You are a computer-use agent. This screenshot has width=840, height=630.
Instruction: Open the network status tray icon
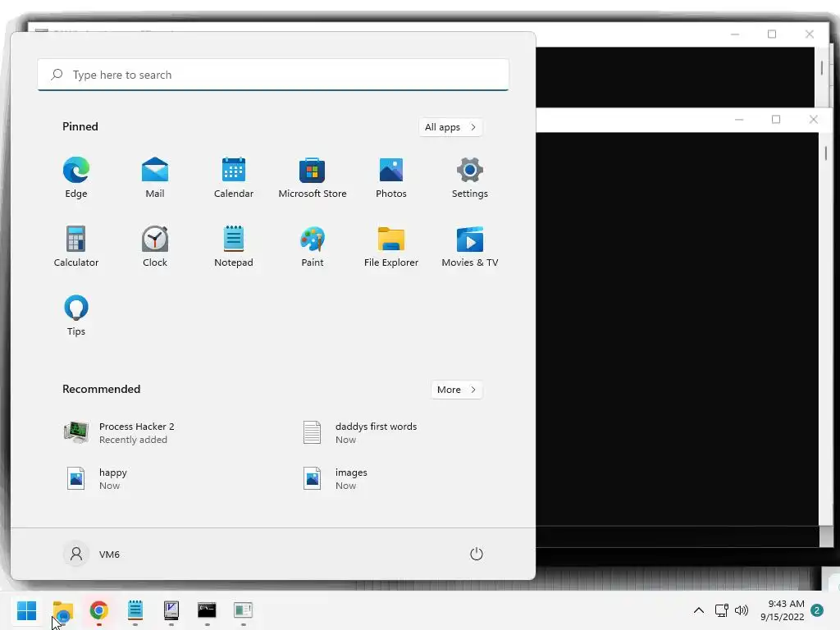click(721, 610)
